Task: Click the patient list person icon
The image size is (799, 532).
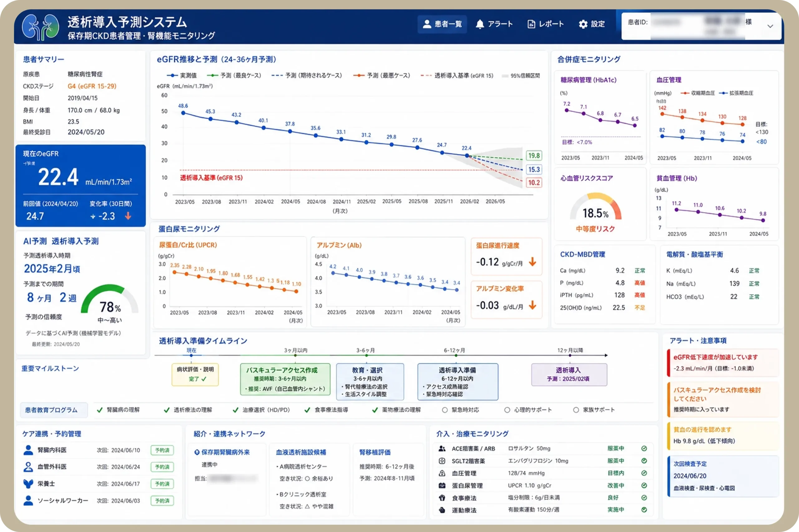Action: point(427,24)
